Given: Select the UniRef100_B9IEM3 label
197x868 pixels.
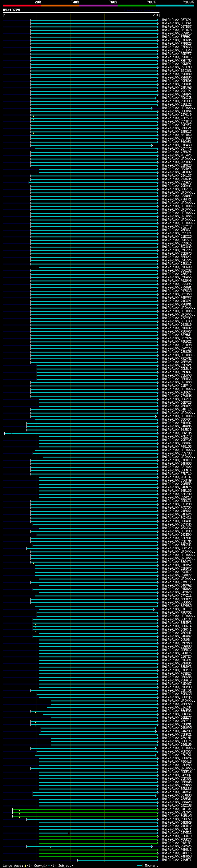Looking at the screenshot, I should (177, 67).
